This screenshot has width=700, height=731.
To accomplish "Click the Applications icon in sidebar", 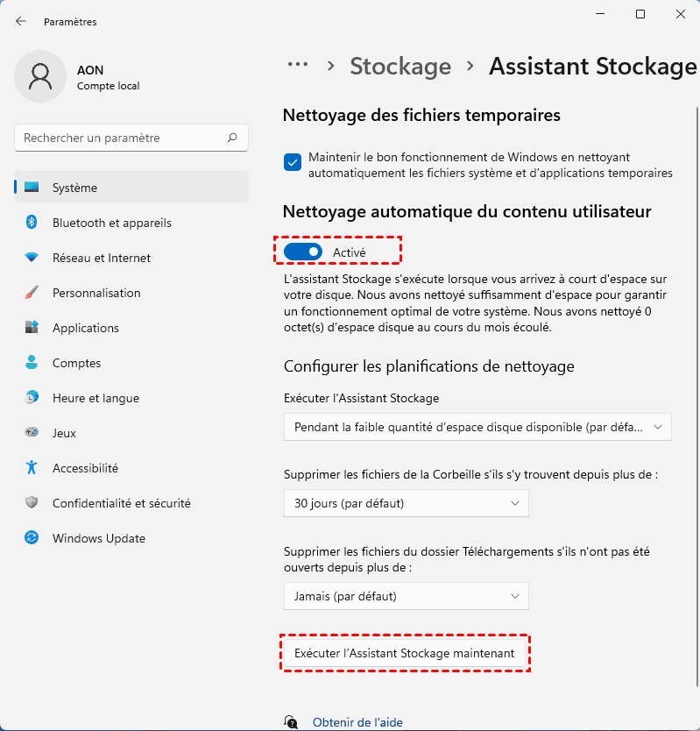I will pyautogui.click(x=32, y=328).
